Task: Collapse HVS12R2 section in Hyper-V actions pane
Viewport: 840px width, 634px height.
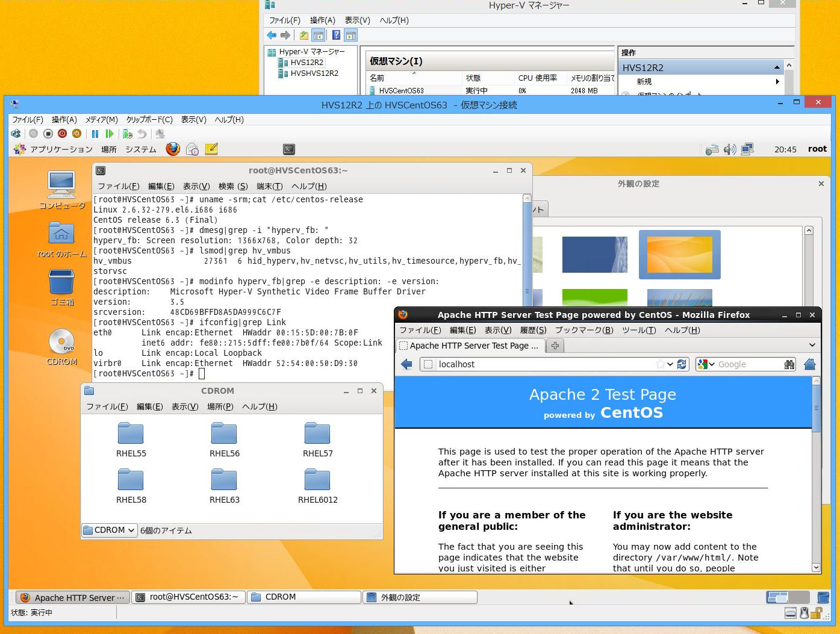Action: tap(777, 67)
